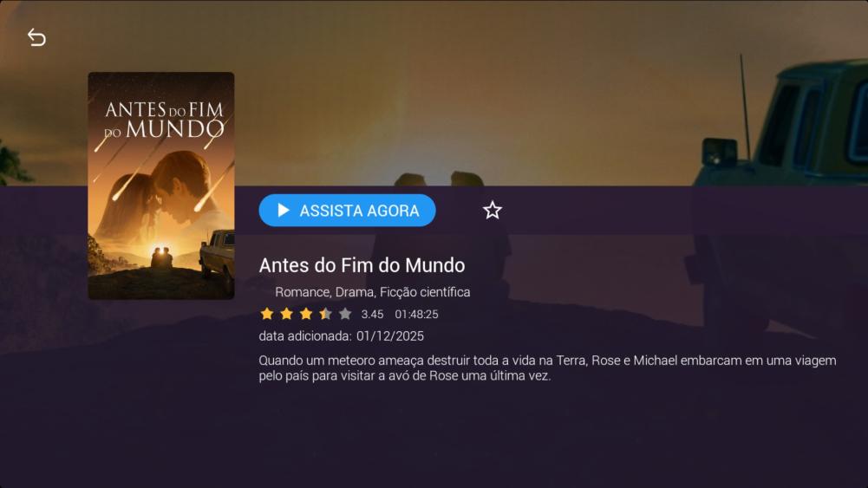Click the play triangle inside Assista Agora

284,211
